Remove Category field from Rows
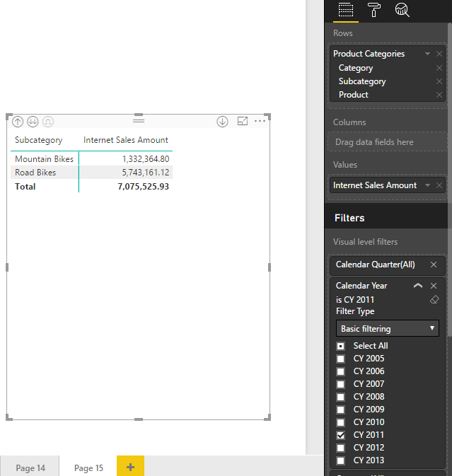452x476 pixels. pos(439,68)
